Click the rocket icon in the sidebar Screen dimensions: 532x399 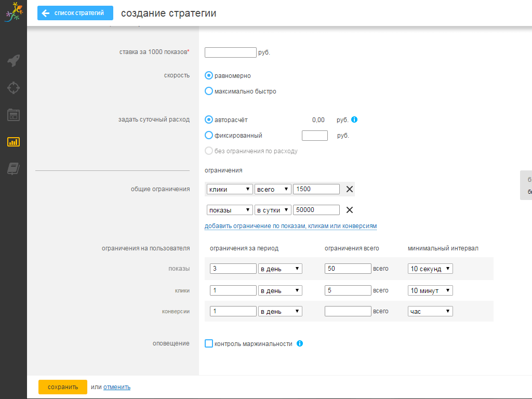click(x=14, y=61)
